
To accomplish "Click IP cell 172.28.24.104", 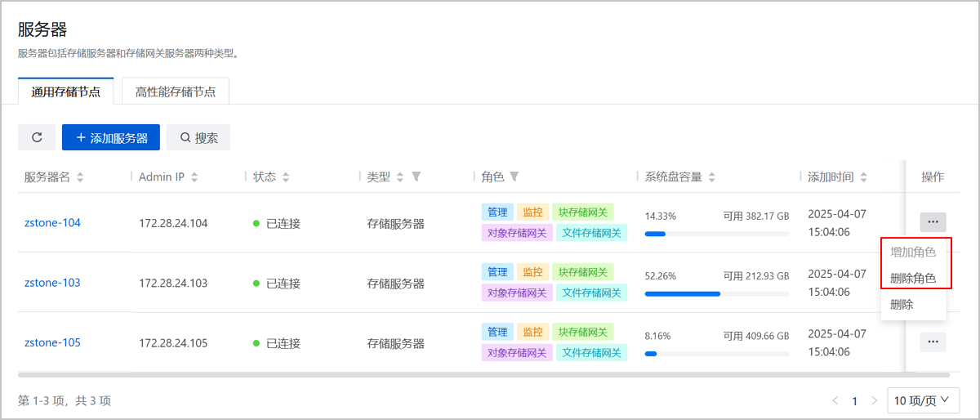I will pyautogui.click(x=173, y=223).
